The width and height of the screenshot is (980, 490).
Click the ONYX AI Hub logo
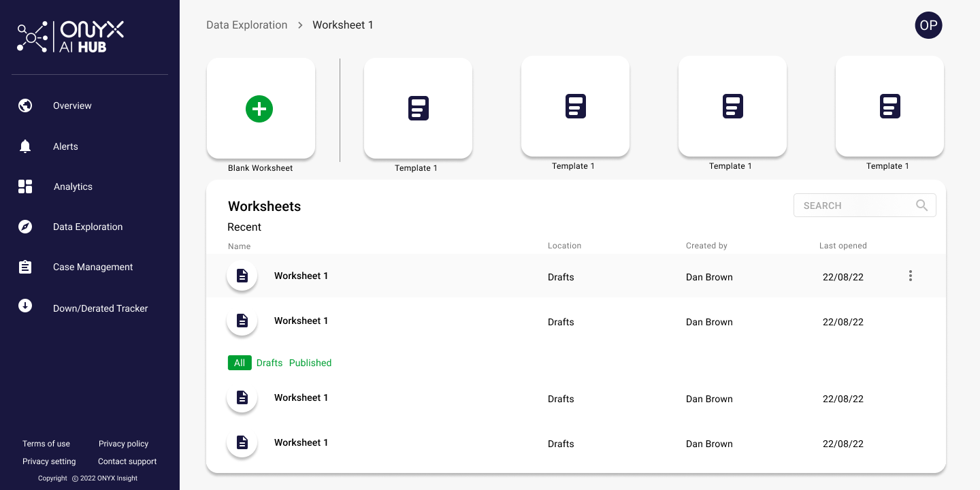[x=71, y=37]
